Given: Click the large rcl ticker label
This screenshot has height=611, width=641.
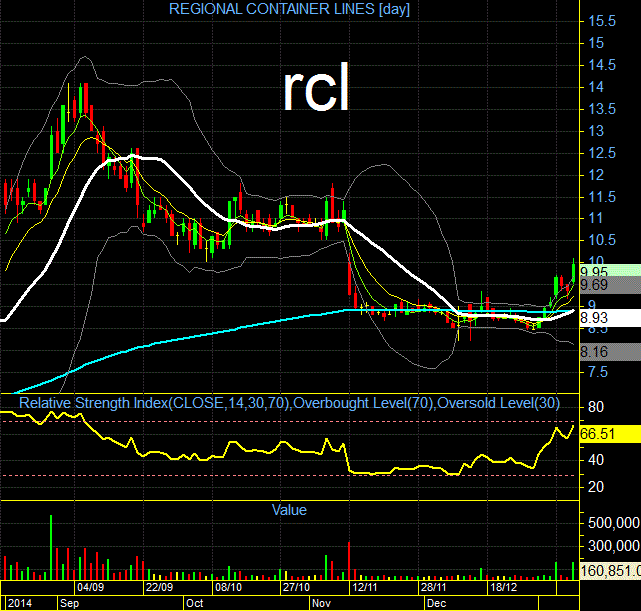Looking at the screenshot, I should point(317,87).
